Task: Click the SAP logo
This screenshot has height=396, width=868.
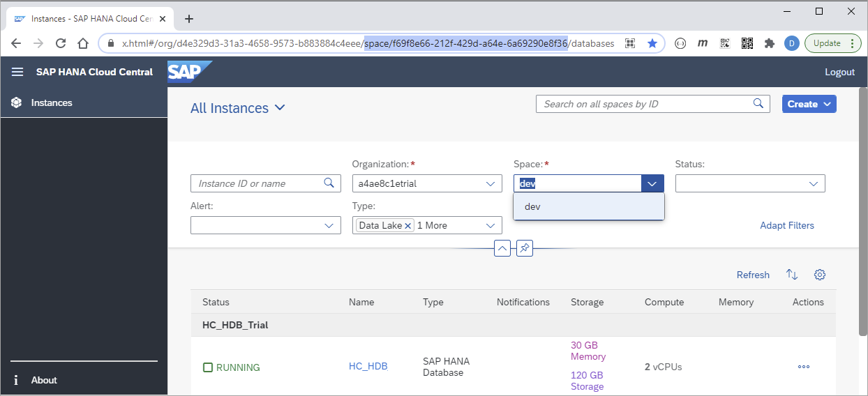Action: click(189, 72)
